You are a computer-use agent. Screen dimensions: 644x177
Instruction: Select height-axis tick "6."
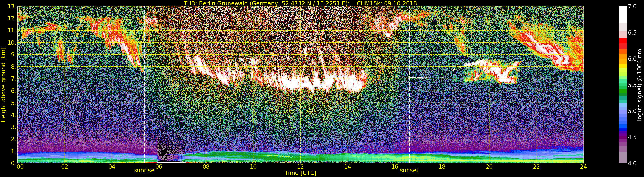(14, 91)
